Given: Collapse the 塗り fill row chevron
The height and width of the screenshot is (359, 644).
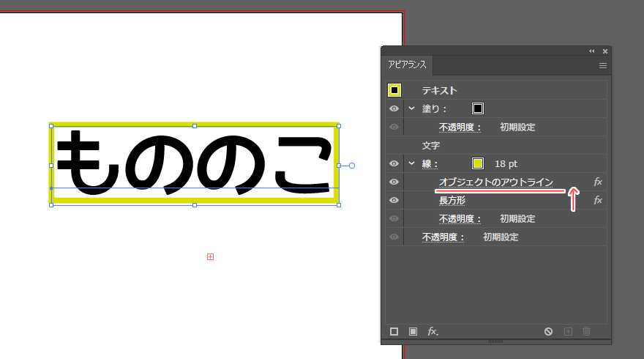Looking at the screenshot, I should (x=411, y=108).
